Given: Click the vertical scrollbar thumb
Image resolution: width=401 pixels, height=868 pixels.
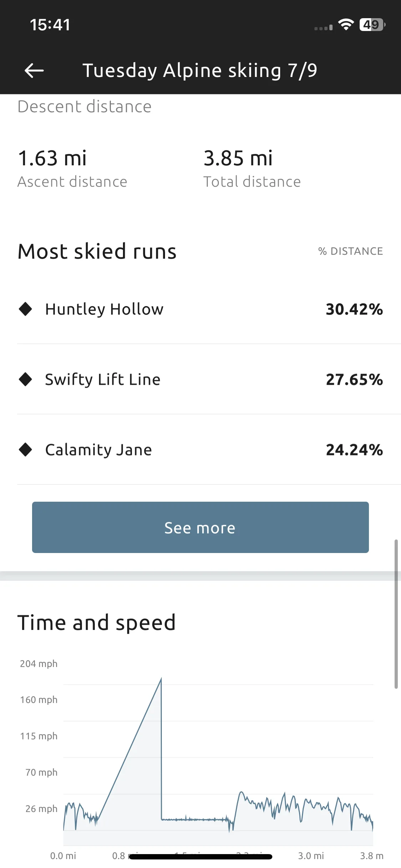Looking at the screenshot, I should 396,614.
